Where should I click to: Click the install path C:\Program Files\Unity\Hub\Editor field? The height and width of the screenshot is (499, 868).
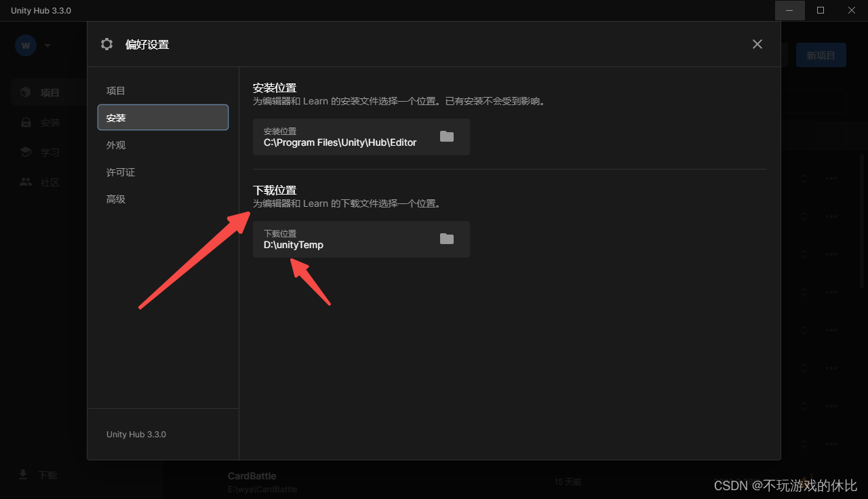(361, 137)
